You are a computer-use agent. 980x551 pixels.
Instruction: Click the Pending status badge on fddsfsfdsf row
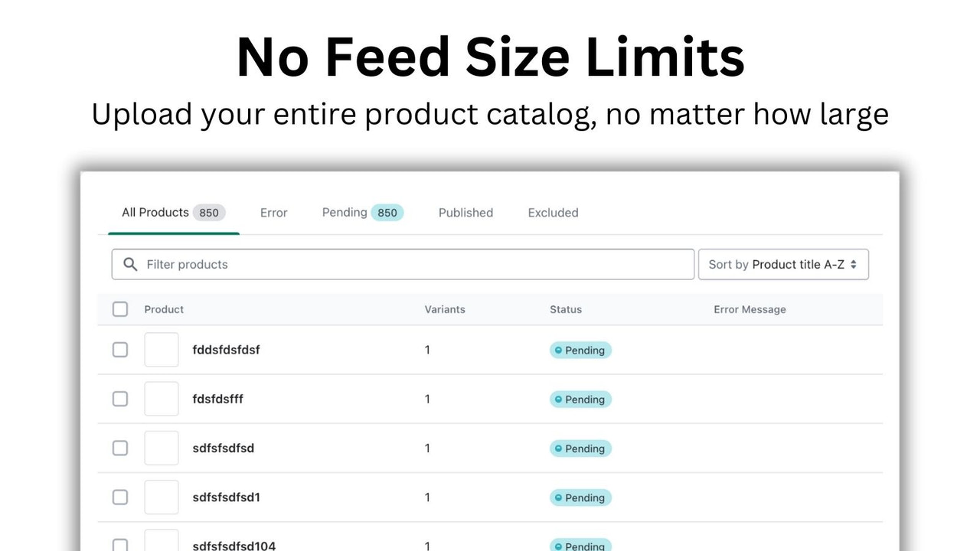(580, 350)
